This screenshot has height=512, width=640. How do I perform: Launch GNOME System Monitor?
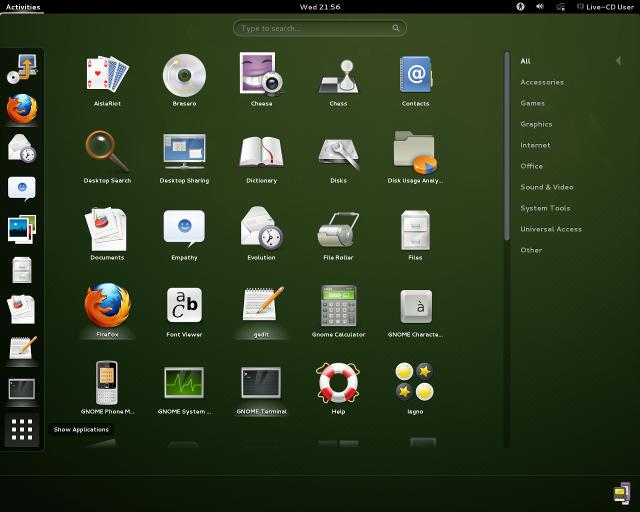coord(184,388)
